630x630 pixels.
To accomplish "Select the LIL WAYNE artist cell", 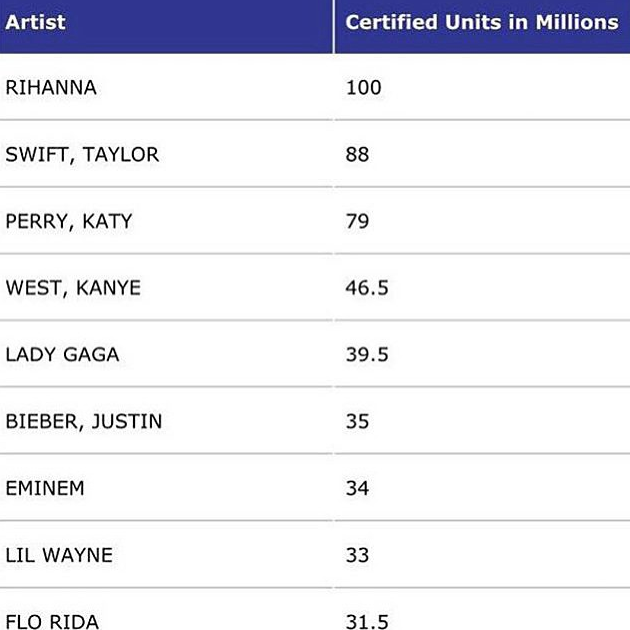I will tap(59, 555).
